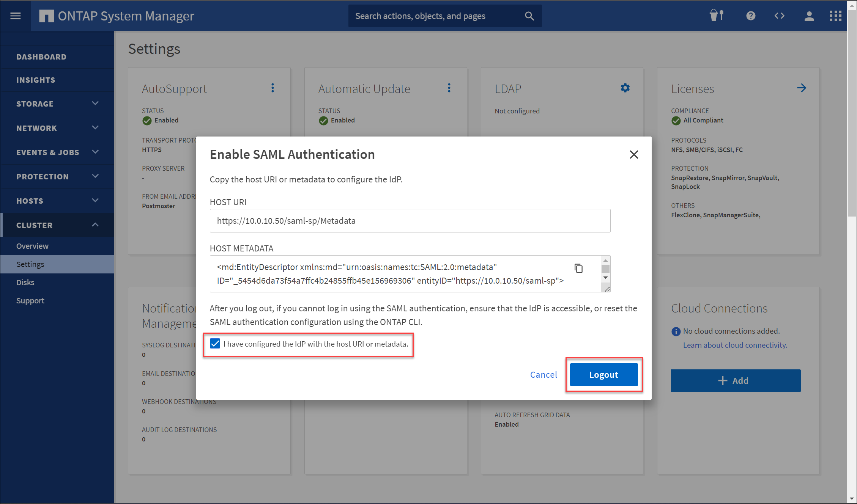Viewport: 857px width, 504px height.
Task: Click the LDAP gear settings icon
Action: (x=625, y=88)
